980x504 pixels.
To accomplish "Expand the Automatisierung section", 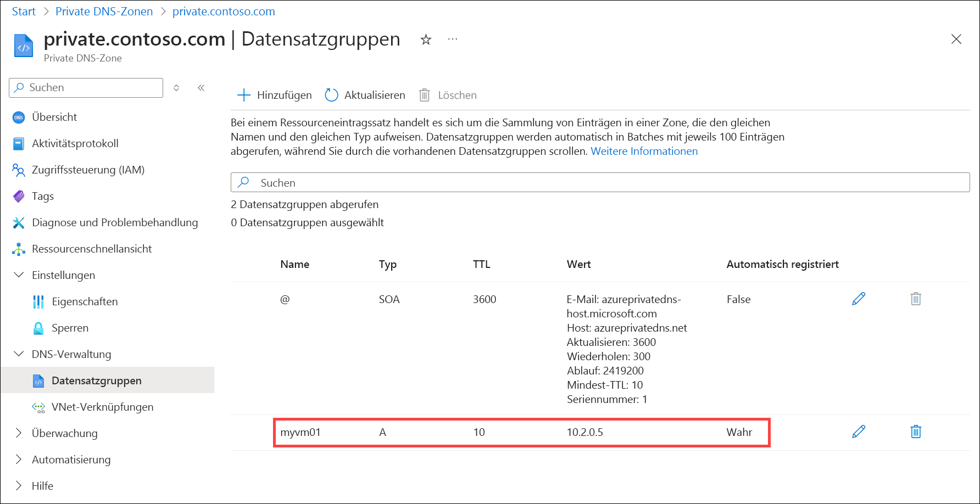I will (x=19, y=459).
